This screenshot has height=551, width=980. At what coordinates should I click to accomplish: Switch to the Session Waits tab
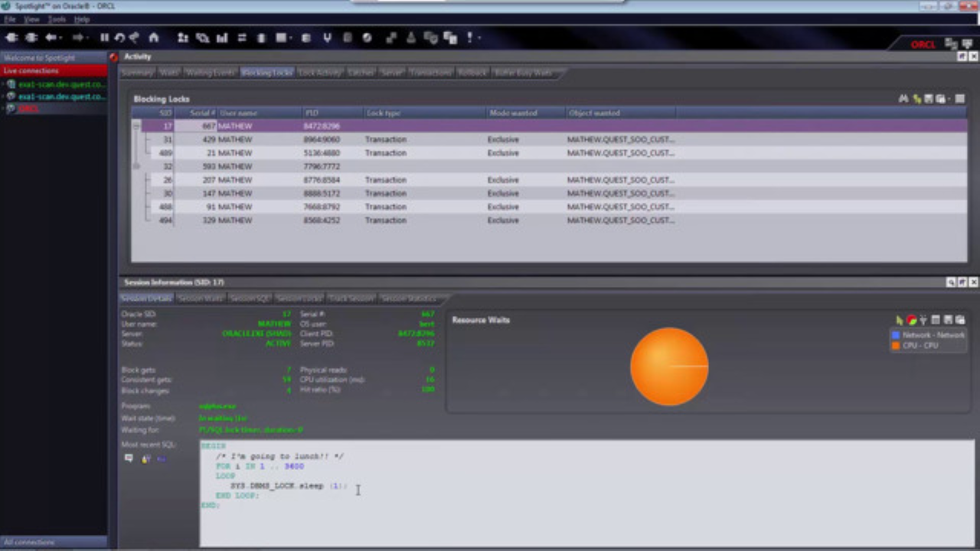[201, 298]
